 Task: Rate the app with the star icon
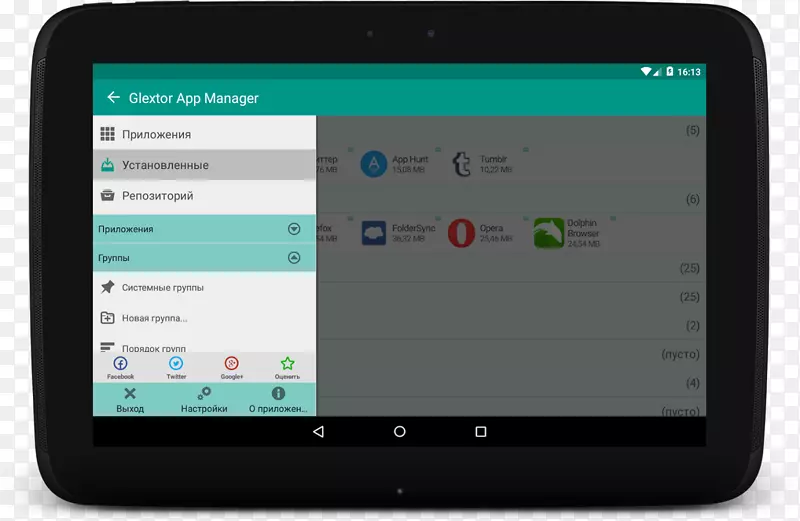(x=287, y=363)
